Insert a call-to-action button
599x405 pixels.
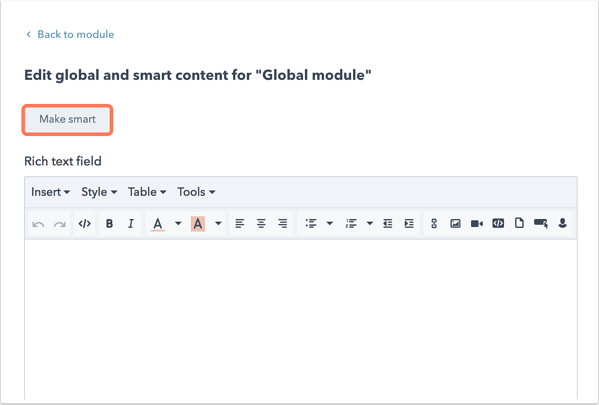point(541,224)
